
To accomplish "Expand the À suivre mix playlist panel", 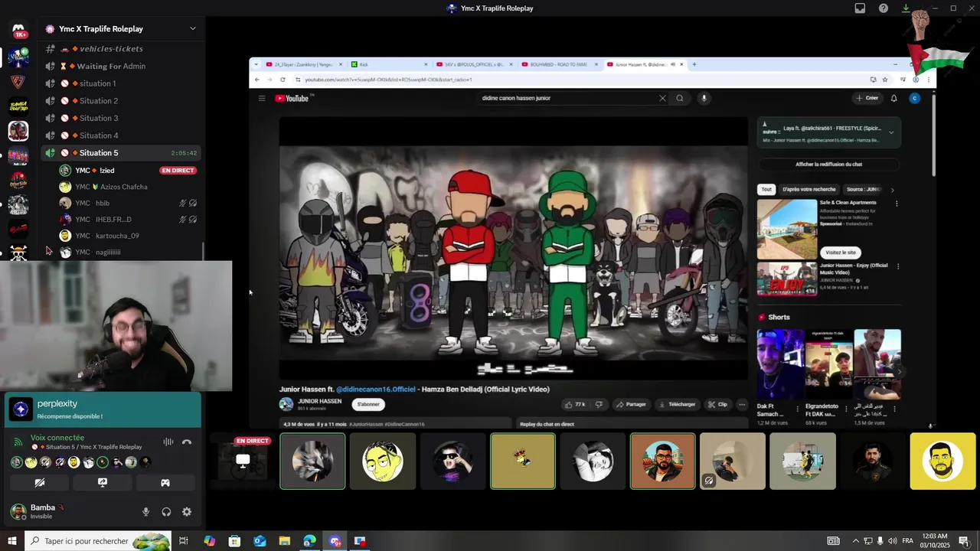I will point(891,132).
